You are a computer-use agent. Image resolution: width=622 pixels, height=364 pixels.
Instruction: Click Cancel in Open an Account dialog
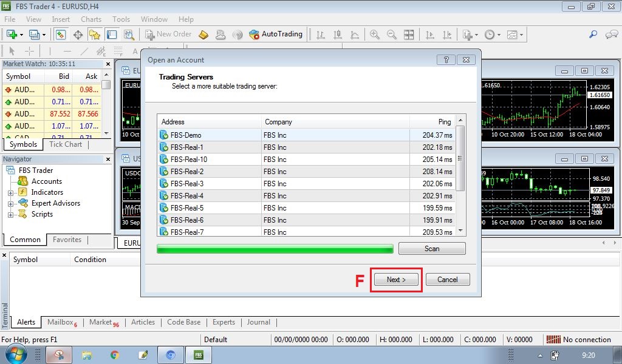[448, 280]
